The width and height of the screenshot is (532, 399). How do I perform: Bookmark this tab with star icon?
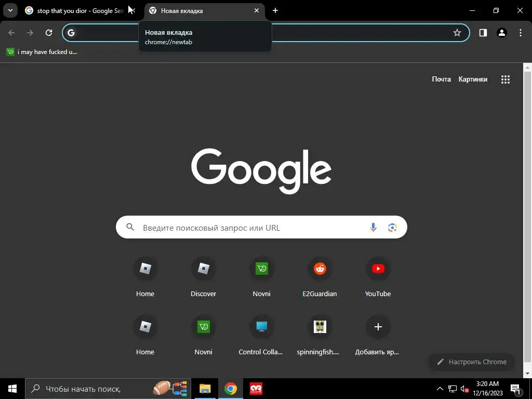click(457, 33)
